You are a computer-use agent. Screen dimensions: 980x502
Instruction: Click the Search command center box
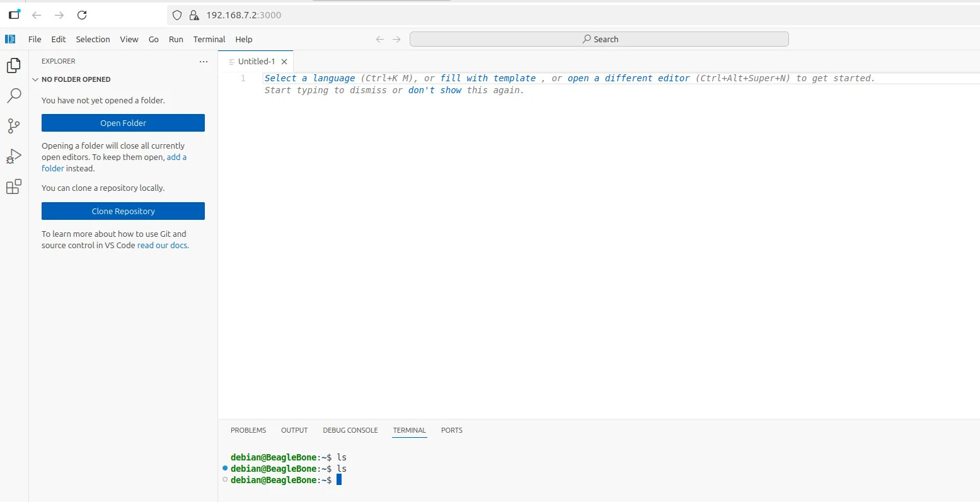coord(599,39)
